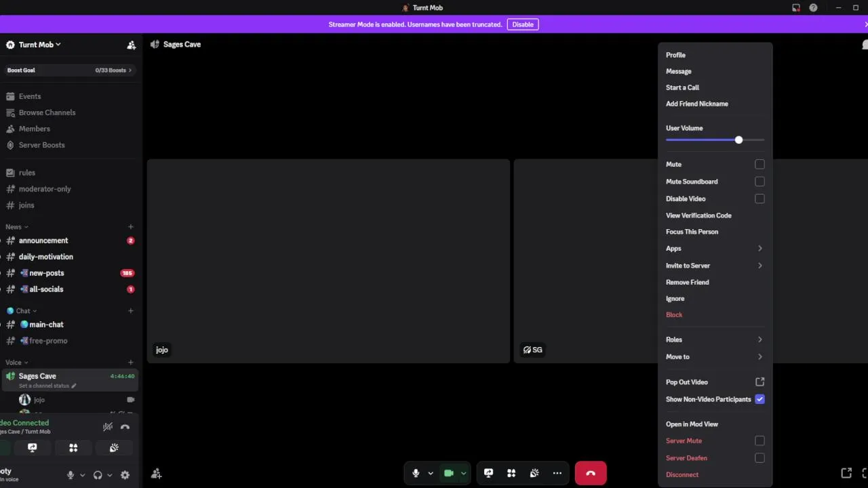Expand the Move to submenu
The width and height of the screenshot is (868, 488).
(x=715, y=357)
